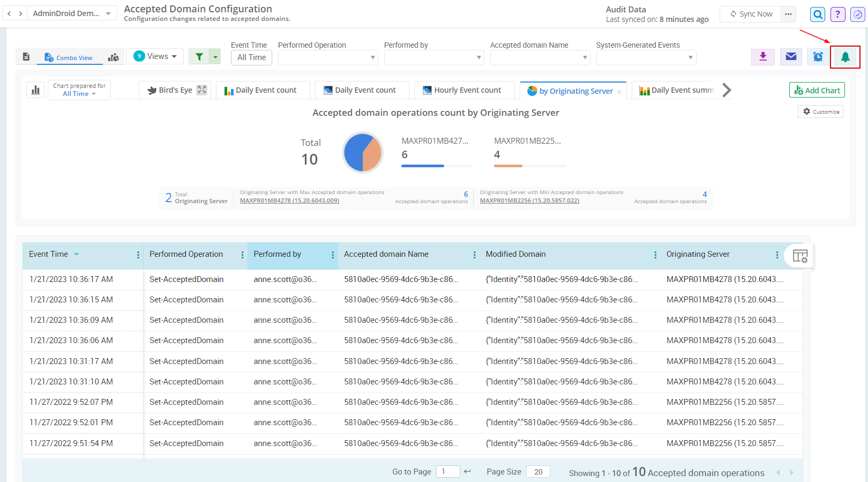Click the Add Chart button
Screen dimensions: 868x482
(817, 90)
